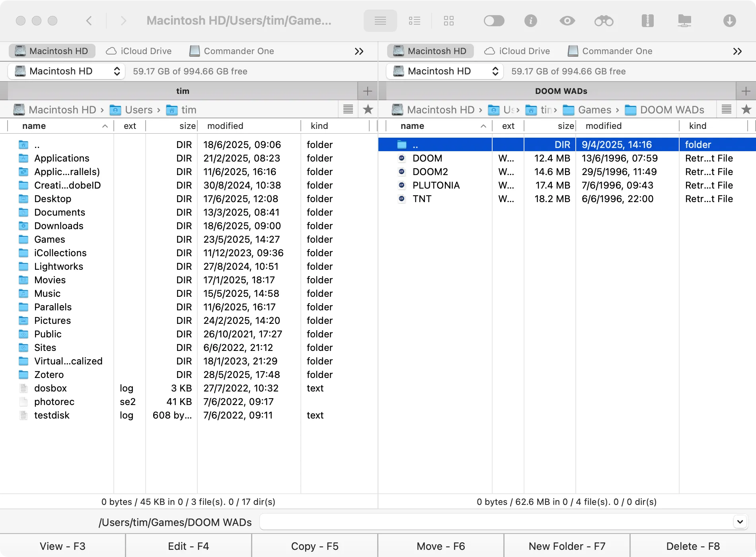
Task: Switch to thumbnail view mode
Action: tap(449, 21)
